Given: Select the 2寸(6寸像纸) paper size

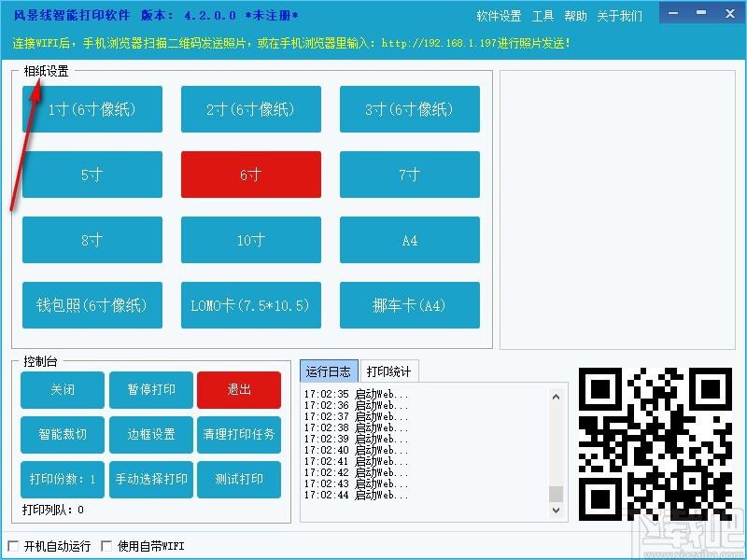Looking at the screenshot, I should pos(250,109).
